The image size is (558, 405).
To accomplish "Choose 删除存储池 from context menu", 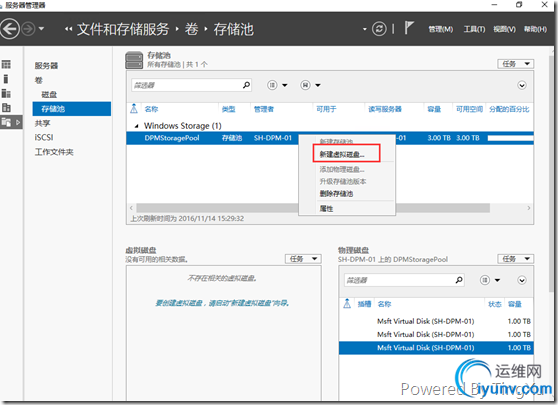I will coord(336,194).
